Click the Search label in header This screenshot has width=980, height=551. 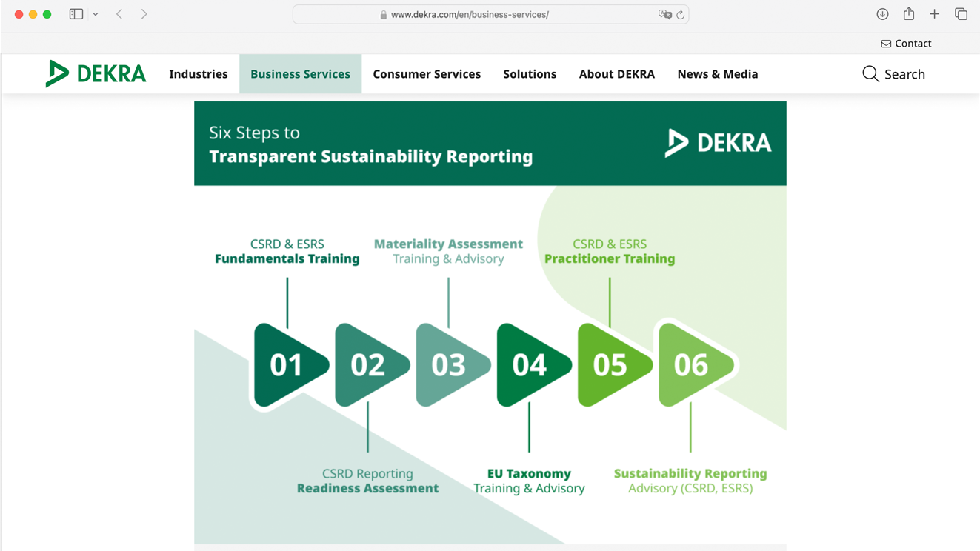pos(904,74)
